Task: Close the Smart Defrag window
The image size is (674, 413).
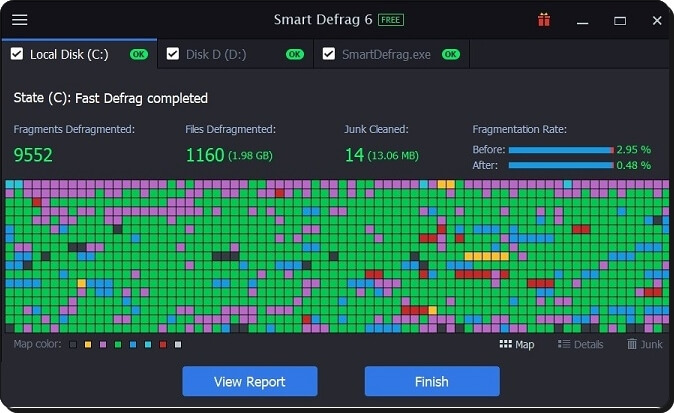Action: pyautogui.click(x=657, y=21)
